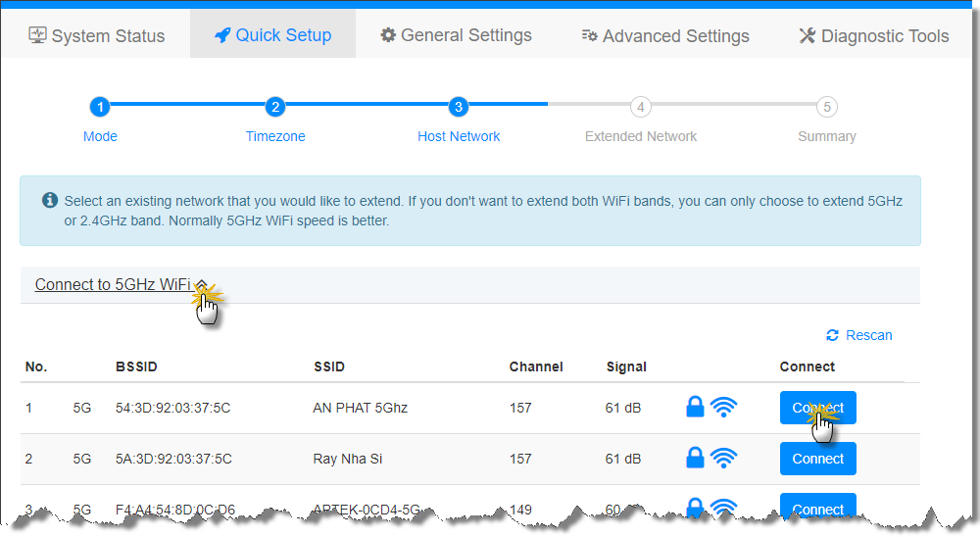Collapse the Connect to 5GHz WiFi section
Viewport: 980px width, 537px height.
113,285
